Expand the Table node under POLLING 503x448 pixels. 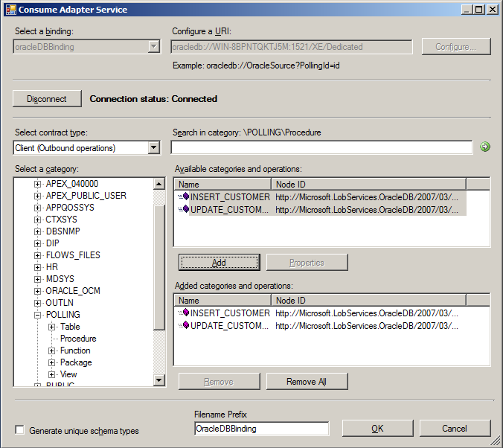(x=51, y=327)
